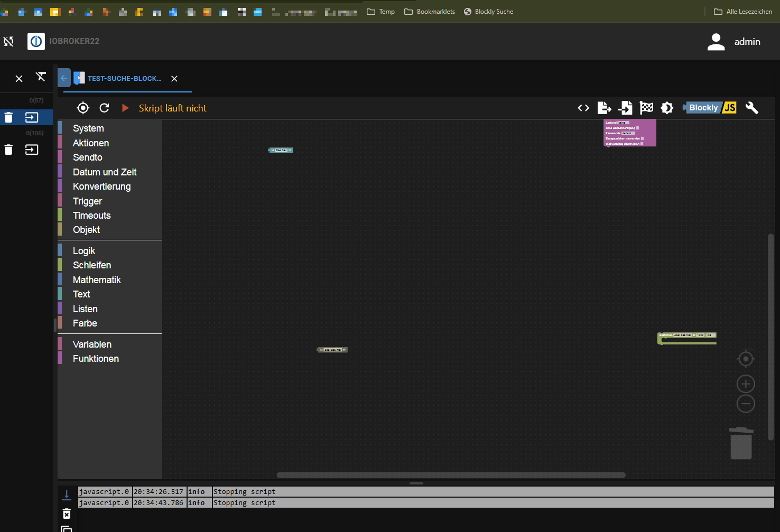Zoom in the Blockly workspace
The image size is (780, 532).
746,384
